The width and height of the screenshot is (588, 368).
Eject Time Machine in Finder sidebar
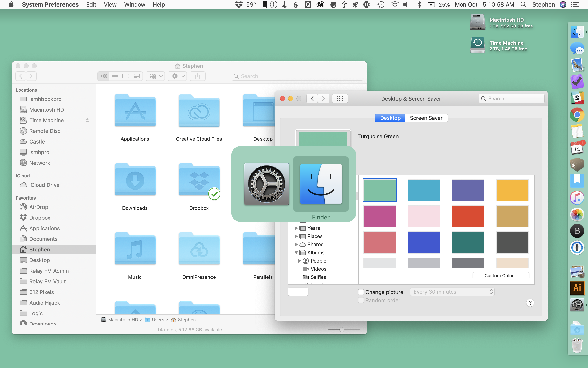pos(87,120)
